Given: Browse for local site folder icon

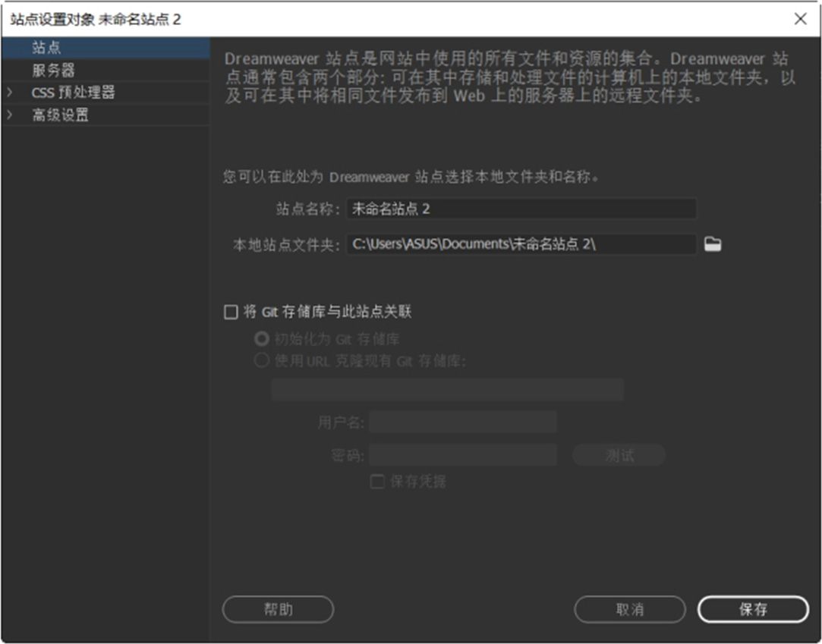Looking at the screenshot, I should [712, 244].
